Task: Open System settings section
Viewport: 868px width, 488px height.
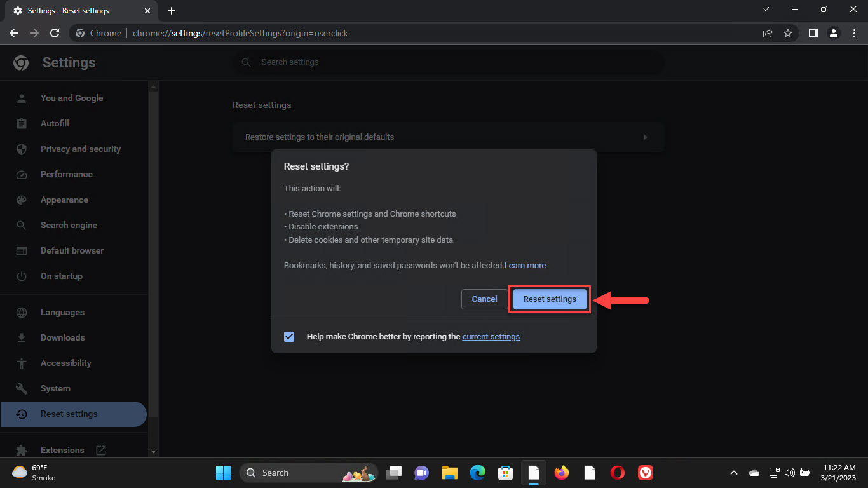Action: [x=55, y=388]
